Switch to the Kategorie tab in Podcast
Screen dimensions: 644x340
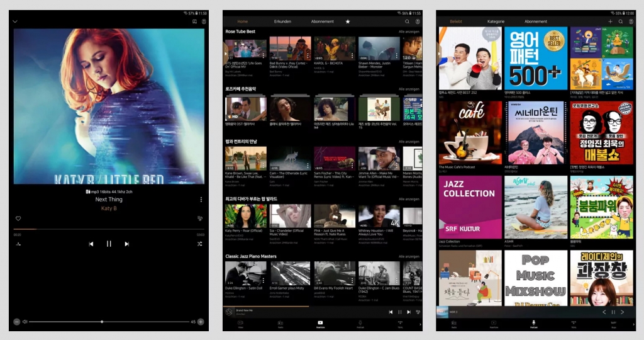496,21
